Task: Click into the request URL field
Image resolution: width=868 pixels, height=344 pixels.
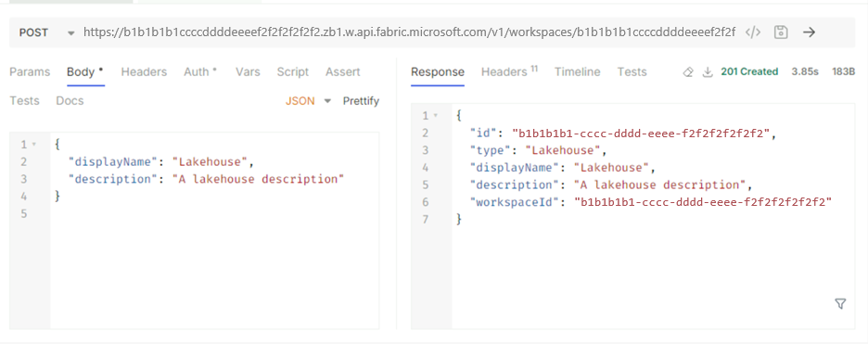Action: tap(409, 32)
